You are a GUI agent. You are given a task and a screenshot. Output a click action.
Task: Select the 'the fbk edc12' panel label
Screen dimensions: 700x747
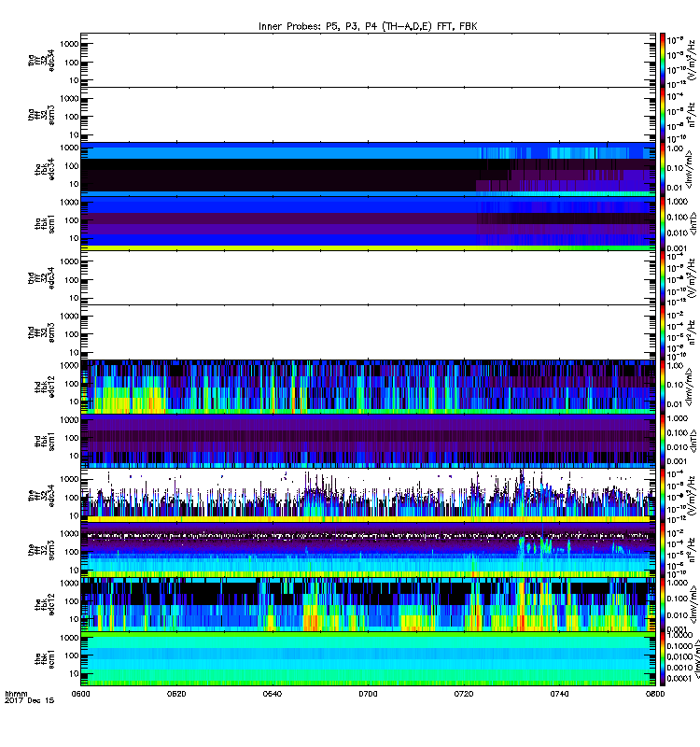coord(45,604)
